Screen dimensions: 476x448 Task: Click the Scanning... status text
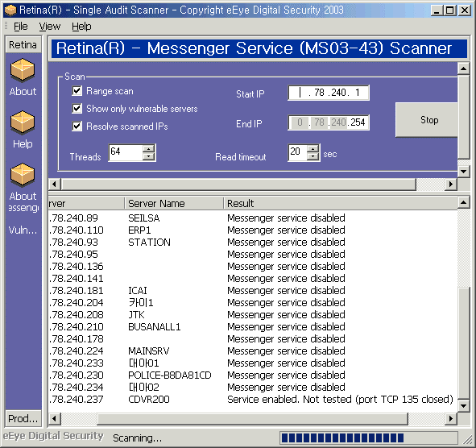(x=137, y=438)
